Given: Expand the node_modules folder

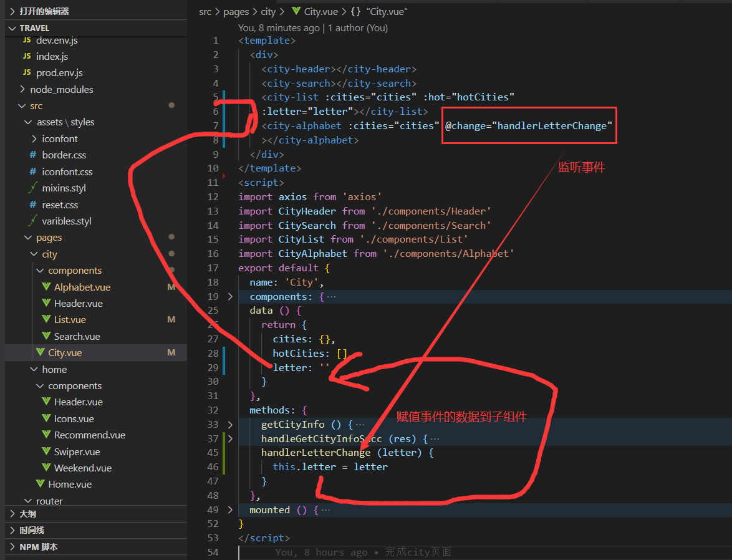Looking at the screenshot, I should click(22, 89).
